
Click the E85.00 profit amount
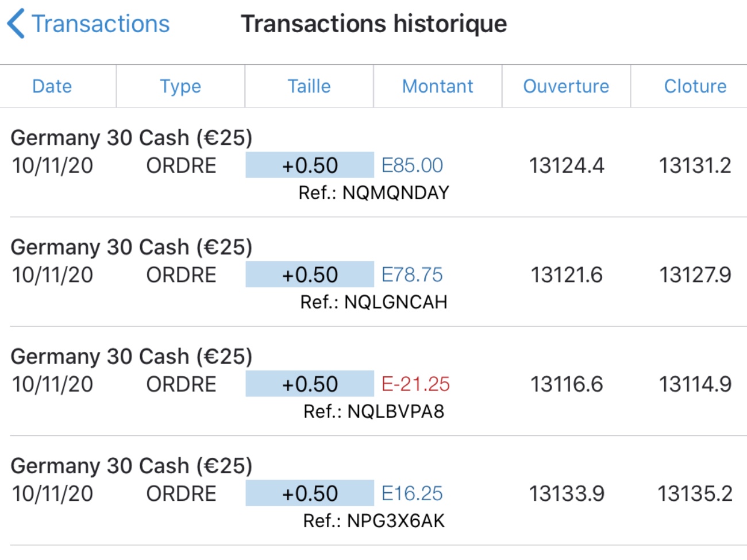pyautogui.click(x=412, y=165)
